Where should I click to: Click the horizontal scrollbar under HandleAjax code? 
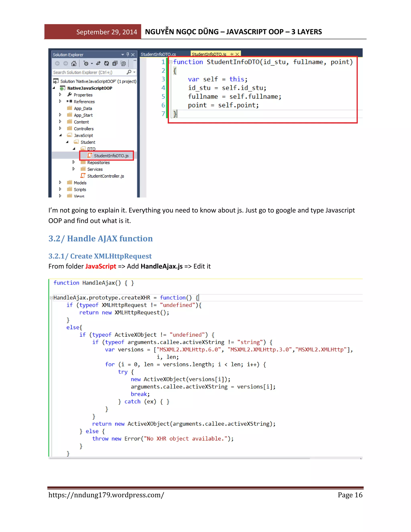180,458
